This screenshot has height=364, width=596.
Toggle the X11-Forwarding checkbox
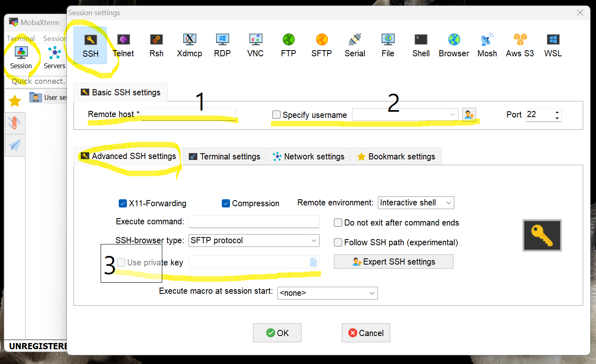(123, 203)
